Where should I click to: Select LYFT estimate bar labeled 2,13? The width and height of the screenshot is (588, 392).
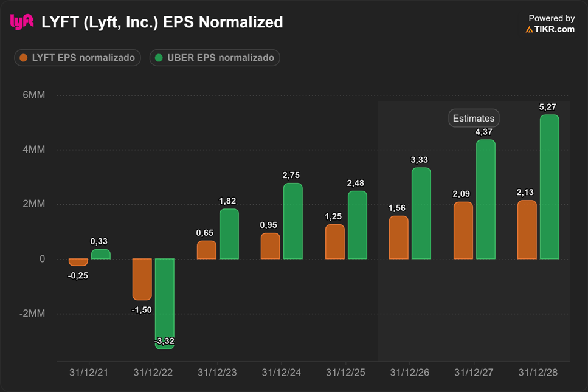click(x=527, y=230)
